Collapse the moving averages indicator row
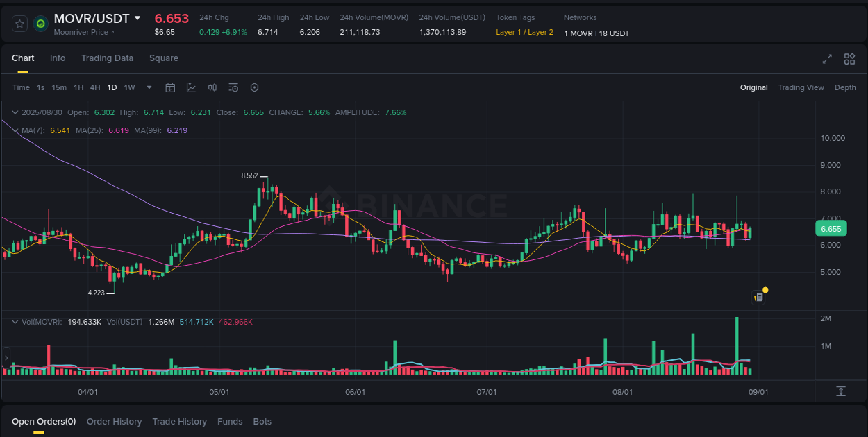Screen dimensions: 868x437 (14, 130)
